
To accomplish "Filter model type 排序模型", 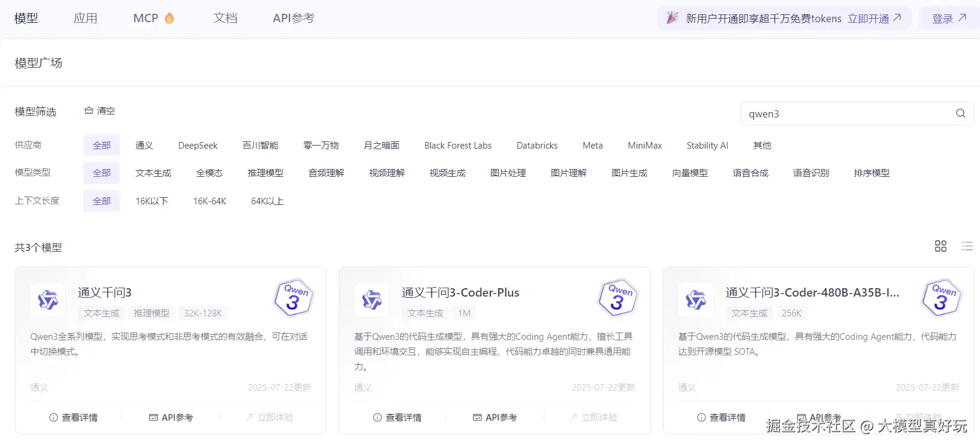I will click(872, 173).
